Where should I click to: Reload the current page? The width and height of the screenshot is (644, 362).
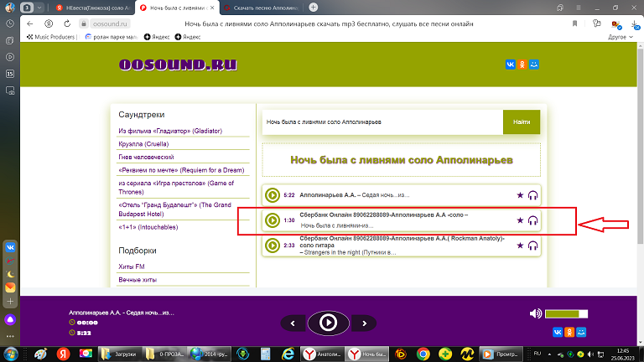(67, 23)
